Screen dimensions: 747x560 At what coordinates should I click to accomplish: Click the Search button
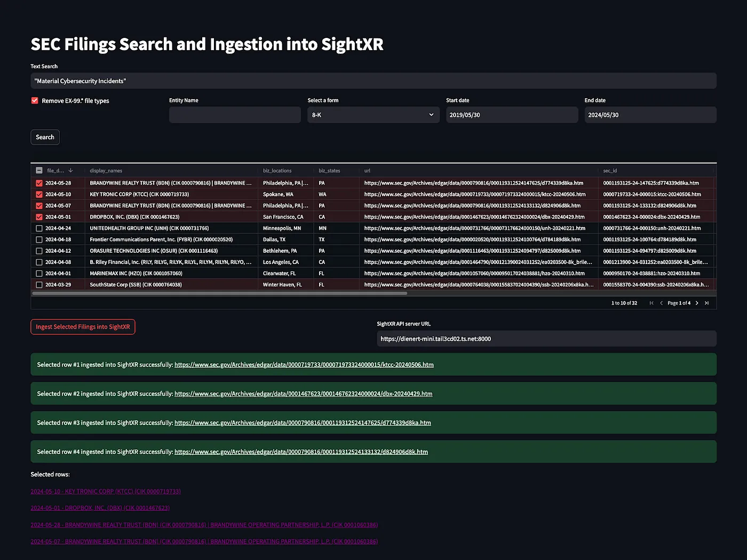click(x=45, y=137)
